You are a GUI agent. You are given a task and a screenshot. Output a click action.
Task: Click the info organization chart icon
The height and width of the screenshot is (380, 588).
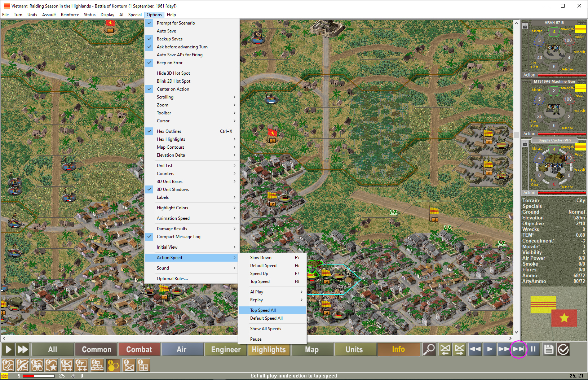pos(97,365)
